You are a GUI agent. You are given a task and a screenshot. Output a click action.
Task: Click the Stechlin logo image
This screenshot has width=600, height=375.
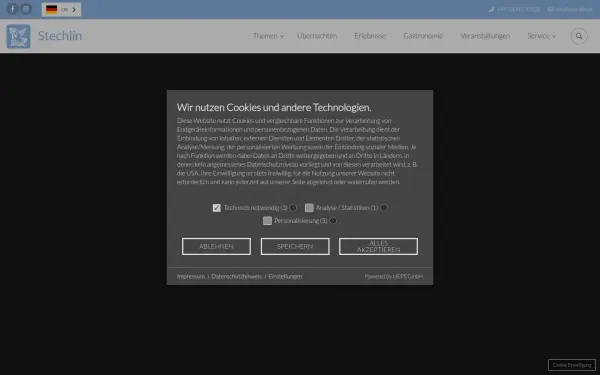pyautogui.click(x=18, y=36)
